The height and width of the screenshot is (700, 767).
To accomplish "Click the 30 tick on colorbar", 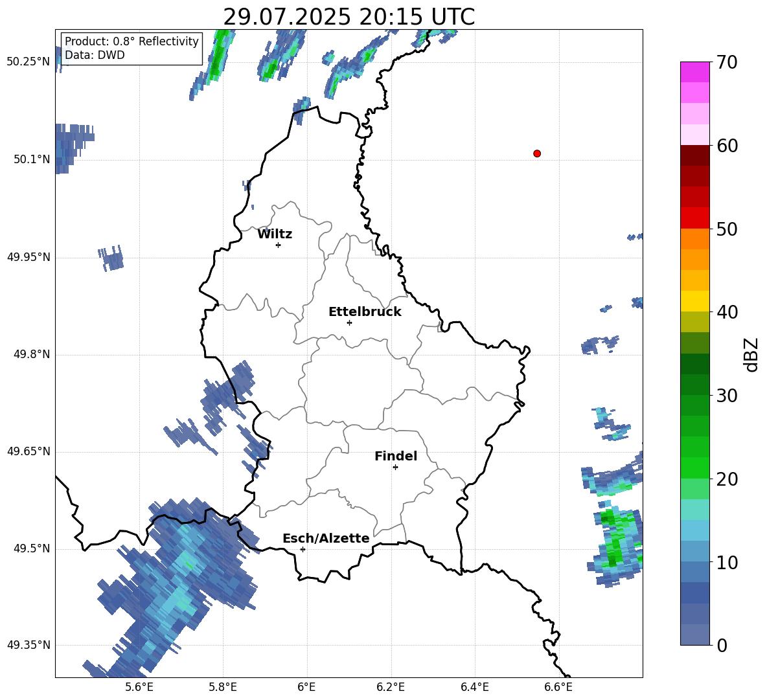I will [x=726, y=395].
